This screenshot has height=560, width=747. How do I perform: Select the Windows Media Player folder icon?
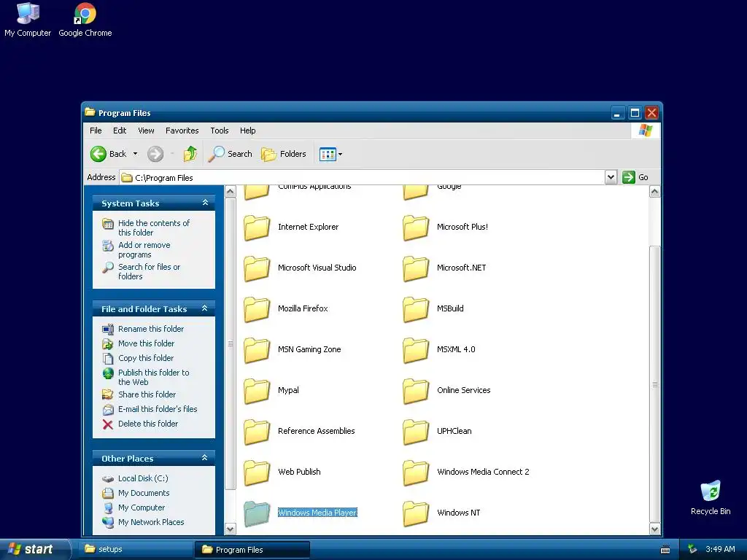(x=257, y=513)
